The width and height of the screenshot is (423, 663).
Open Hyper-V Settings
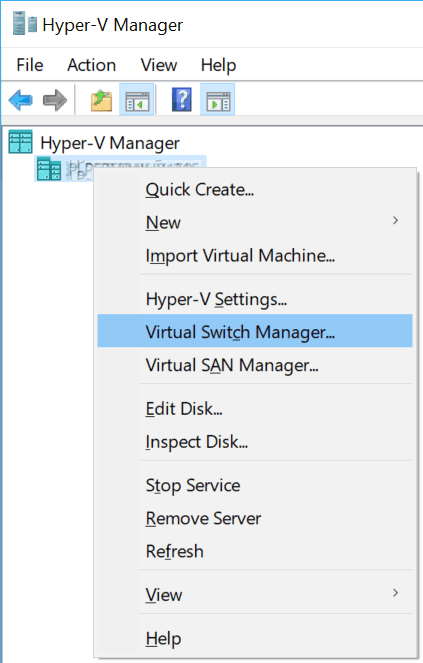tap(255, 299)
